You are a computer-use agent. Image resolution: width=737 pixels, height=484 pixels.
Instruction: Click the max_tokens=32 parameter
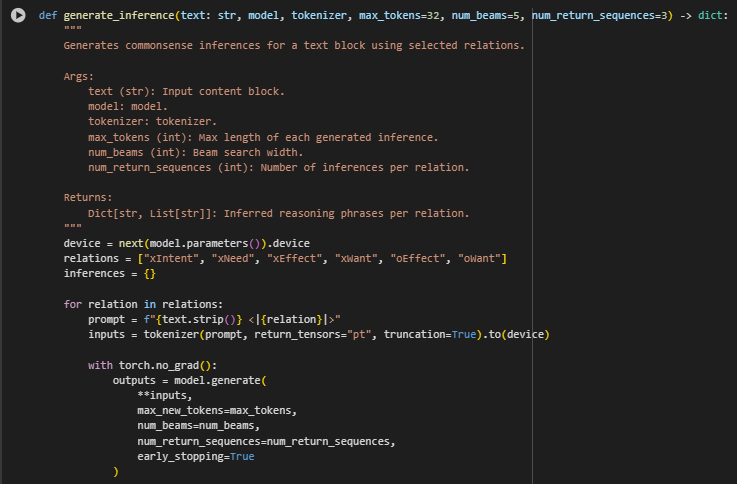click(399, 16)
